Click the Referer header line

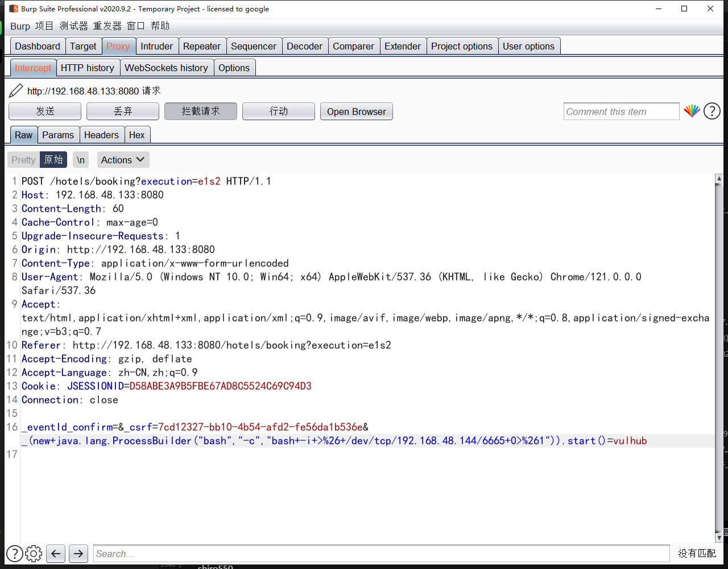pyautogui.click(x=206, y=345)
